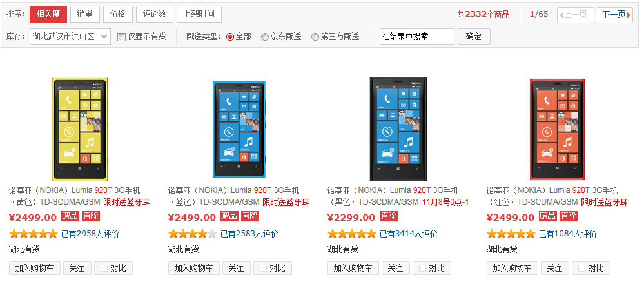Image resolution: width=644 pixels, height=284 pixels.
Task: Sort results by 销量
Action: (x=85, y=14)
